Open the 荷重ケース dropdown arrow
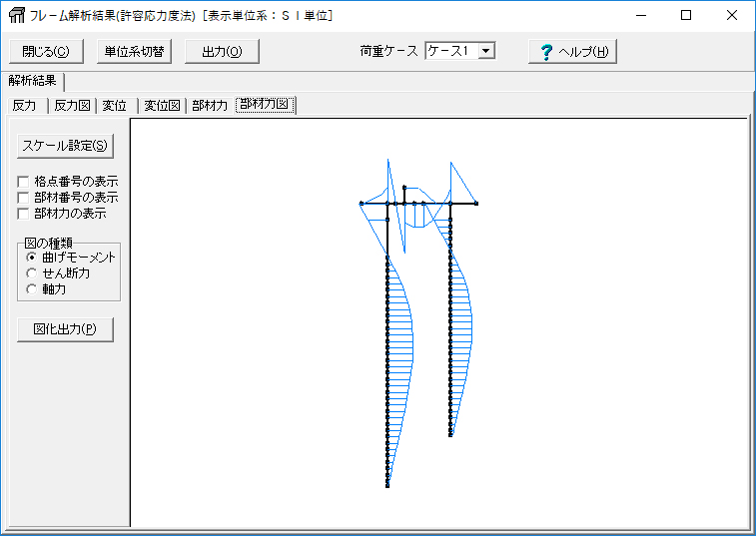Screen dimensions: 756x536 tap(486, 51)
